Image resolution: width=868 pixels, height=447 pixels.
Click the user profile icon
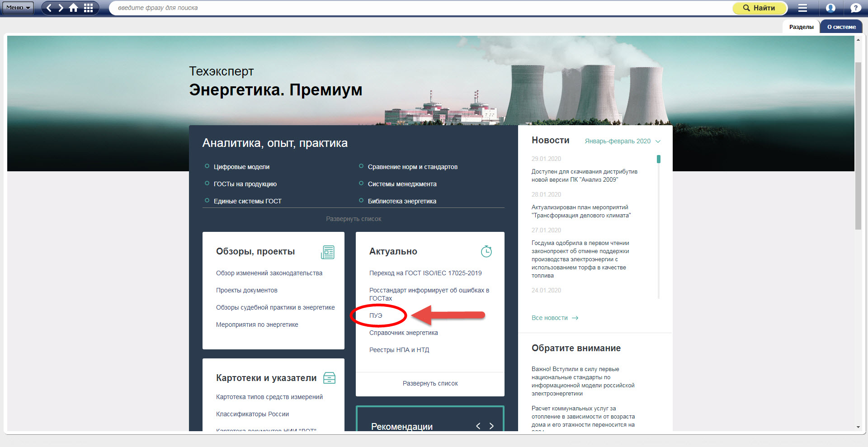pos(830,8)
